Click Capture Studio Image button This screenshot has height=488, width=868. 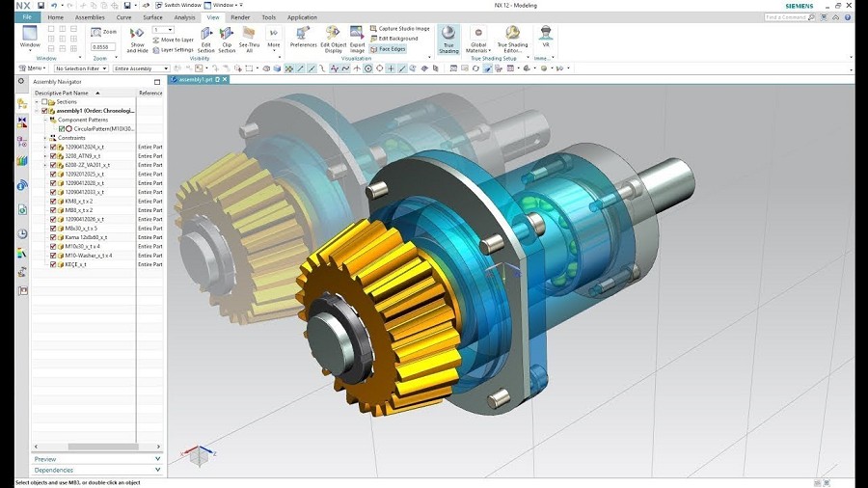pos(401,29)
